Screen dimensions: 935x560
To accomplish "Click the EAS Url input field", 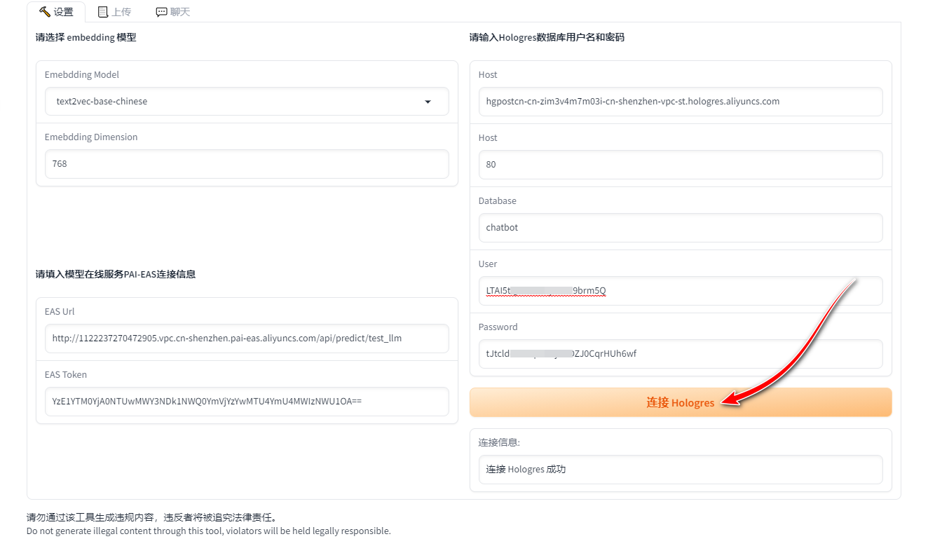I will point(247,339).
